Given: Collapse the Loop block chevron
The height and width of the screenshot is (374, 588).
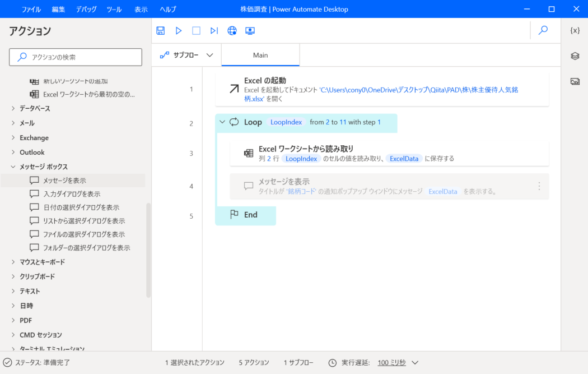Looking at the screenshot, I should point(222,122).
